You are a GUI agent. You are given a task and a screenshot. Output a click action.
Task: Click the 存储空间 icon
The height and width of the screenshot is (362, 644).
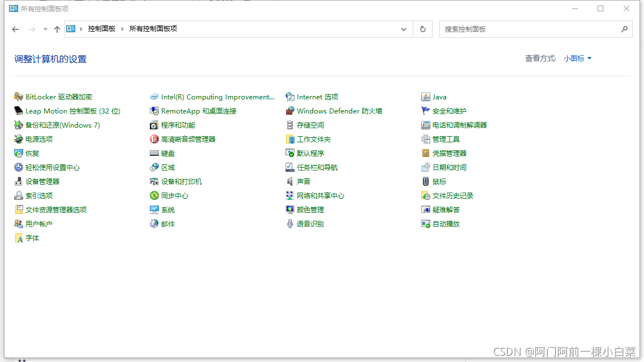tap(290, 125)
